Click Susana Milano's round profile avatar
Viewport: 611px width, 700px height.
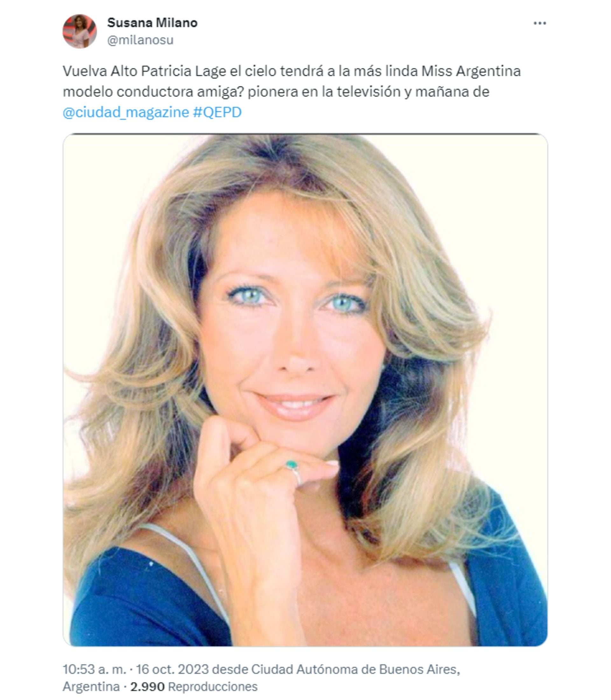tap(80, 31)
